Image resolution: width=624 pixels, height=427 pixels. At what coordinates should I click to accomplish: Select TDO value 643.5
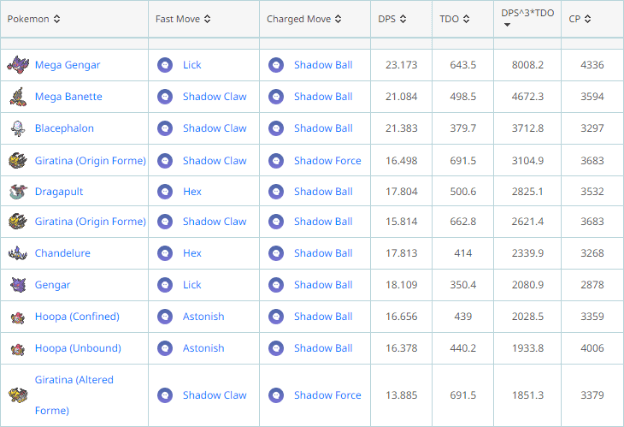coord(463,65)
